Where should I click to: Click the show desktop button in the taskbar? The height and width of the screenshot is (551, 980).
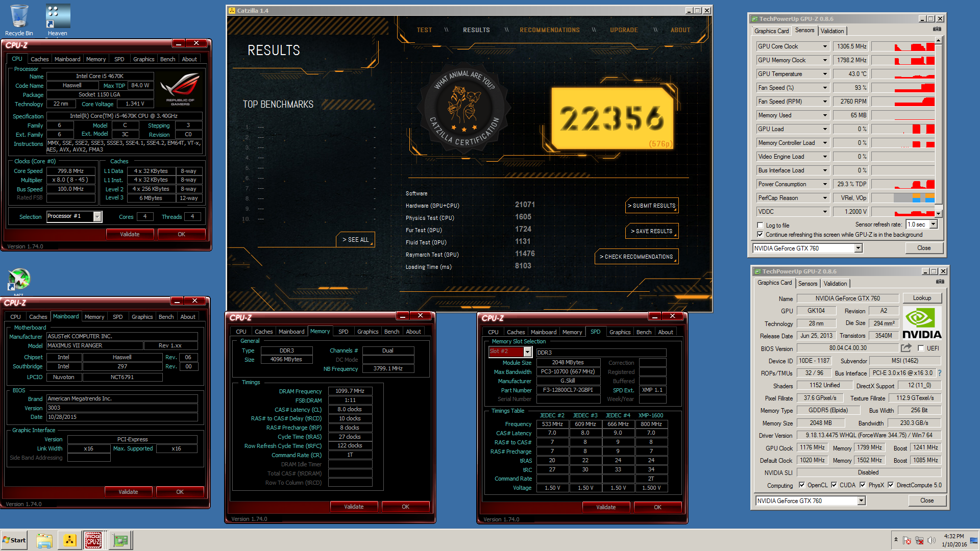pos(974,540)
